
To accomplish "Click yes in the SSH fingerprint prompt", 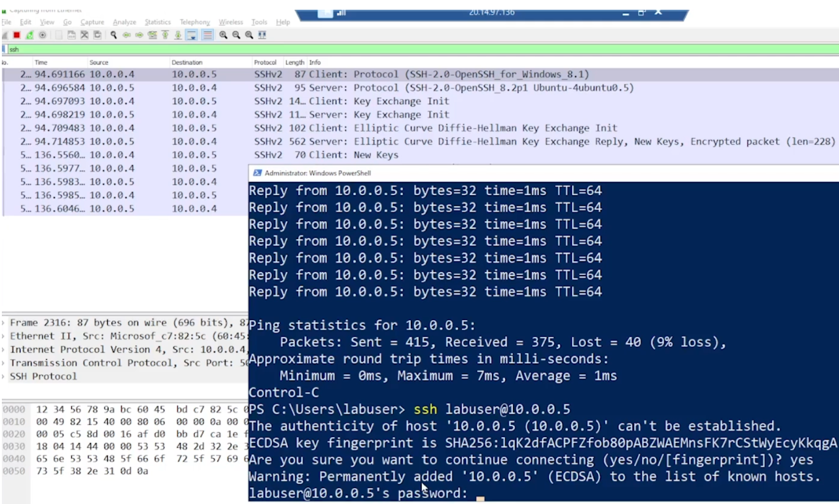I will tap(801, 459).
